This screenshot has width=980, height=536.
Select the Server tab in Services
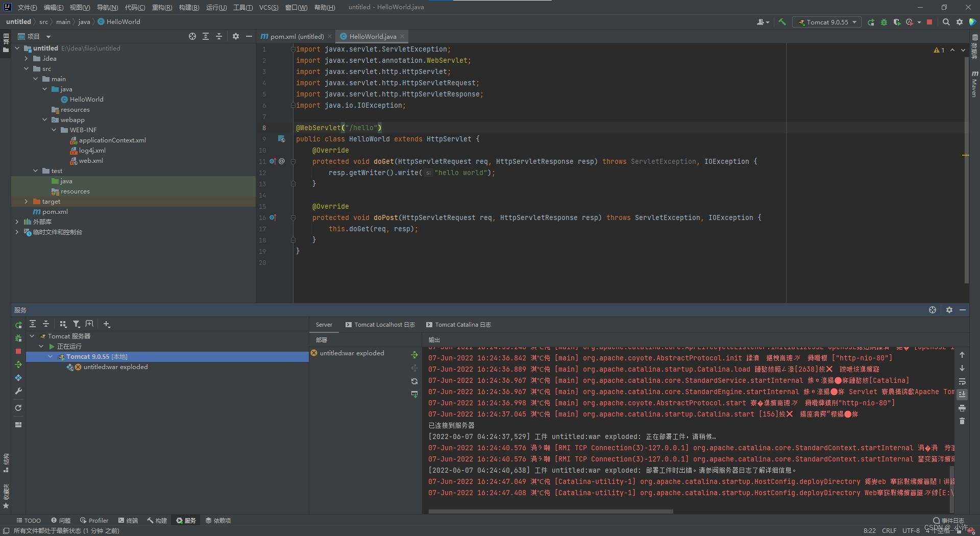[324, 325]
